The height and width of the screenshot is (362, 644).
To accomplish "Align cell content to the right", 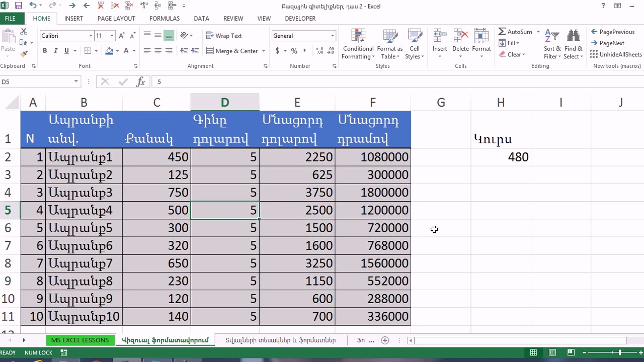I will tap(169, 51).
